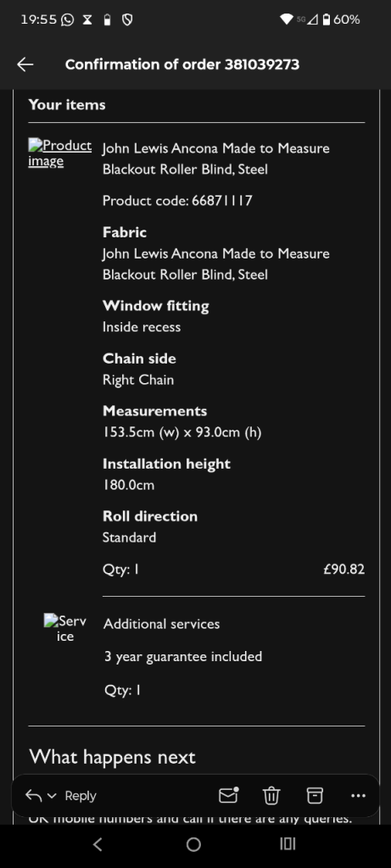Mark email as unread envelope icon
This screenshot has height=868, width=391.
(x=228, y=795)
